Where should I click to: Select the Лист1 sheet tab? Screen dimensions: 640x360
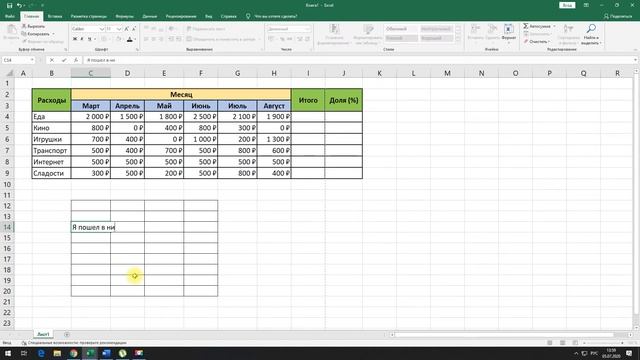pyautogui.click(x=43, y=334)
